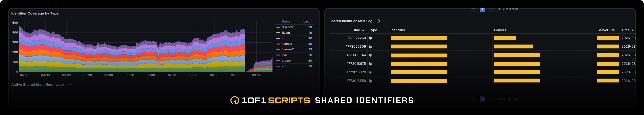Screen dimensions: 644x115
Task: Click info icon beside Active Shared Identifiers (Live)
Action: point(70,85)
